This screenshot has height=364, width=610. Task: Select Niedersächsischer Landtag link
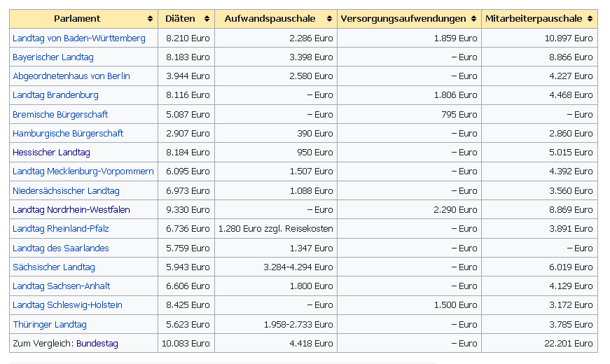click(x=66, y=190)
